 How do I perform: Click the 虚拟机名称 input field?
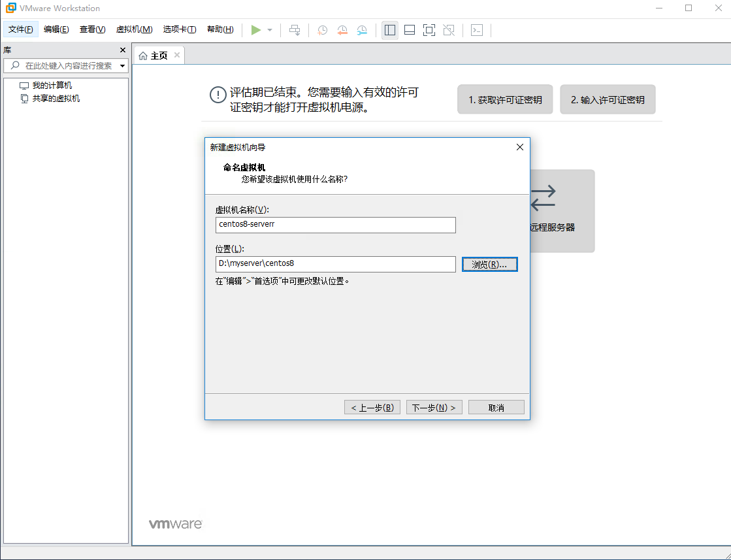(335, 225)
